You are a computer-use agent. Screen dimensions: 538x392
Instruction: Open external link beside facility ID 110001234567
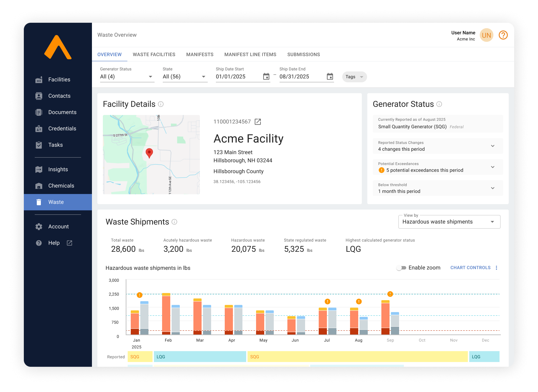258,122
